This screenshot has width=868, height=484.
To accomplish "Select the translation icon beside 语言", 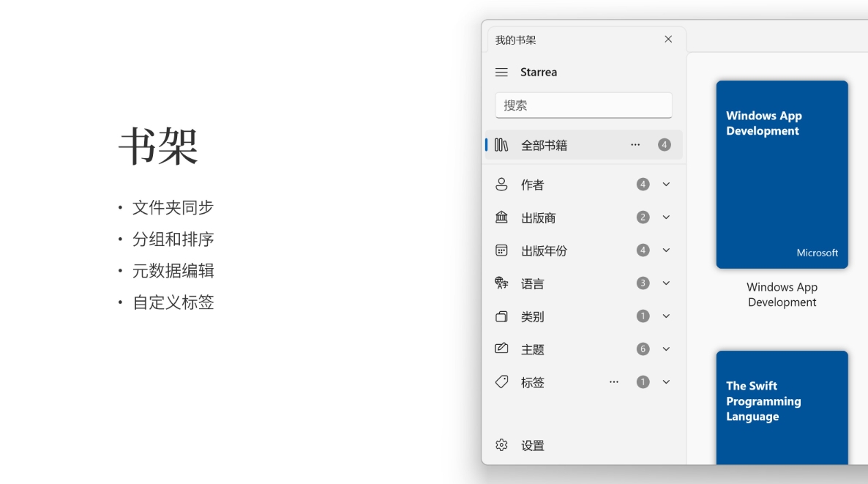I will click(x=501, y=283).
